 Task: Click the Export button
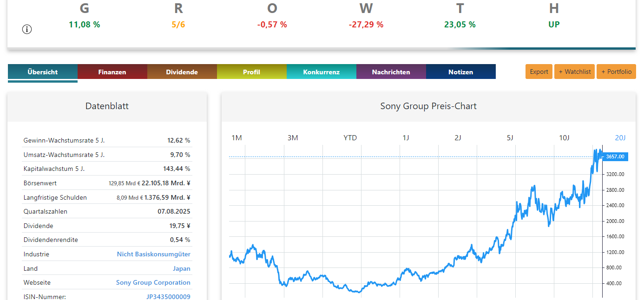click(x=539, y=72)
